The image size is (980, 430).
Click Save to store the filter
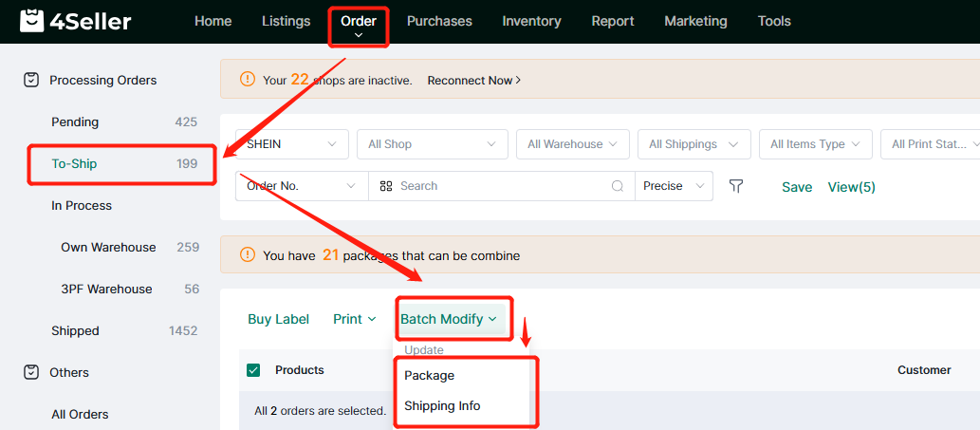(x=796, y=187)
